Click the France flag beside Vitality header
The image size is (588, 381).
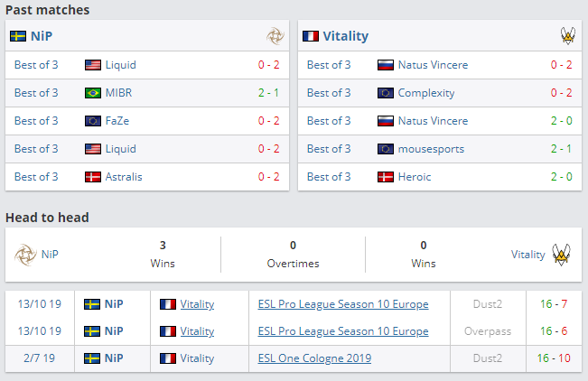click(x=311, y=36)
